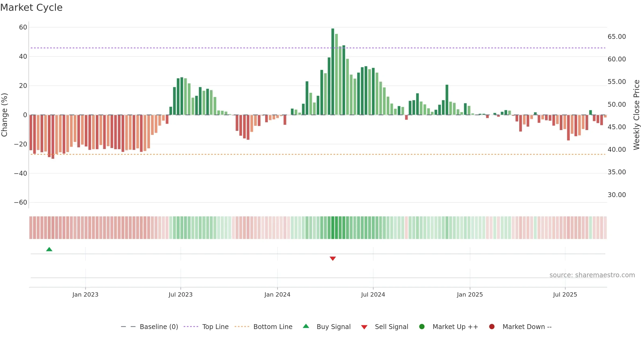Click the darkest green heatmap cell

tap(333, 228)
